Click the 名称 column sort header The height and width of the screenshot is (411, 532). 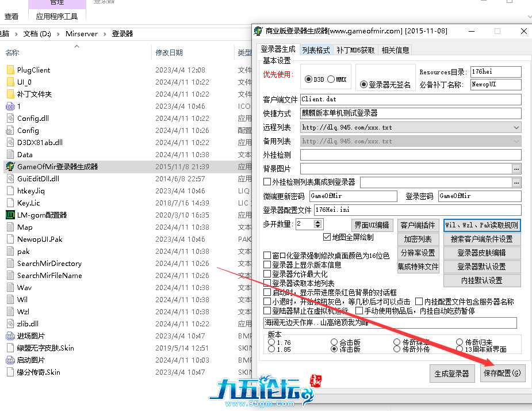(12, 52)
